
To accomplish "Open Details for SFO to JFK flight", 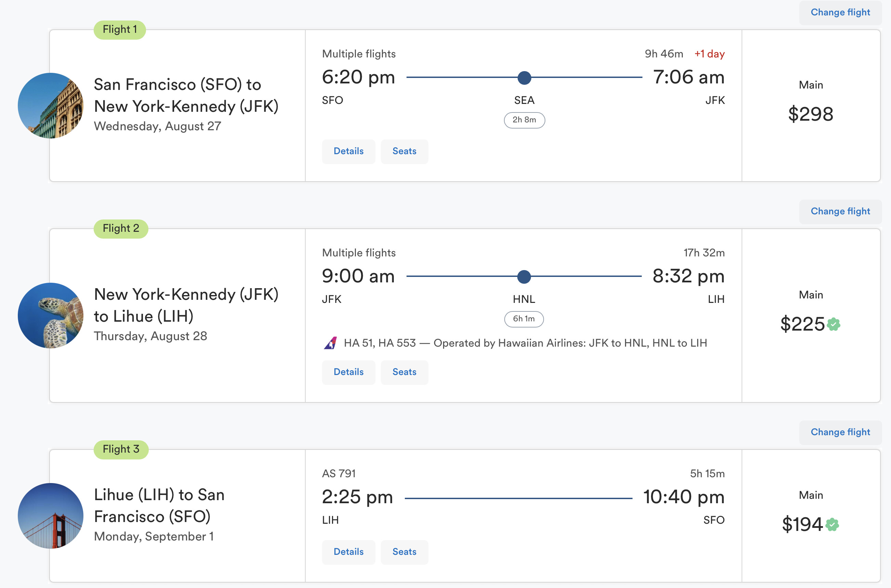I will point(348,151).
